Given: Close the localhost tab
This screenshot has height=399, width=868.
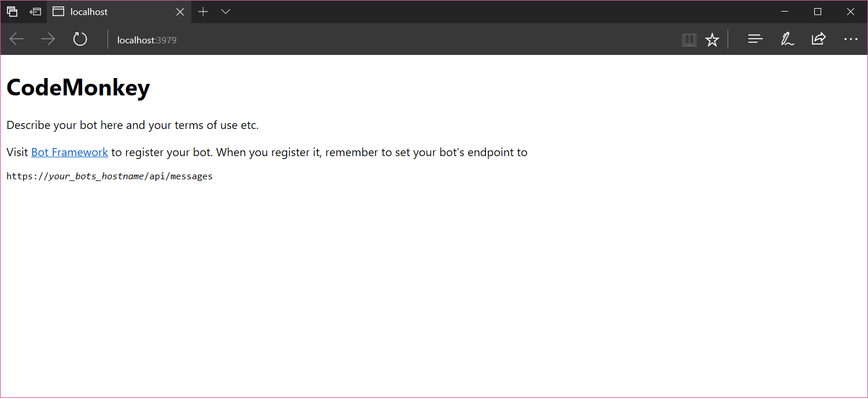Looking at the screenshot, I should [180, 12].
